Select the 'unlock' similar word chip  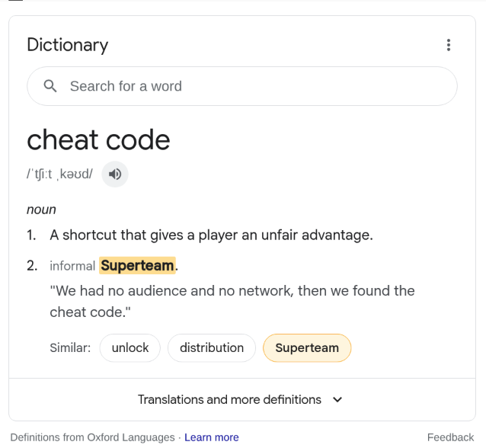130,348
